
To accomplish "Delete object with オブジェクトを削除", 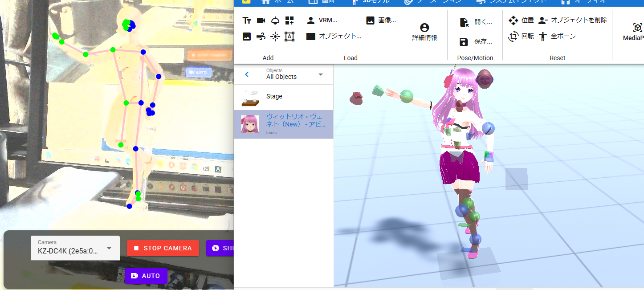I will pyautogui.click(x=572, y=20).
